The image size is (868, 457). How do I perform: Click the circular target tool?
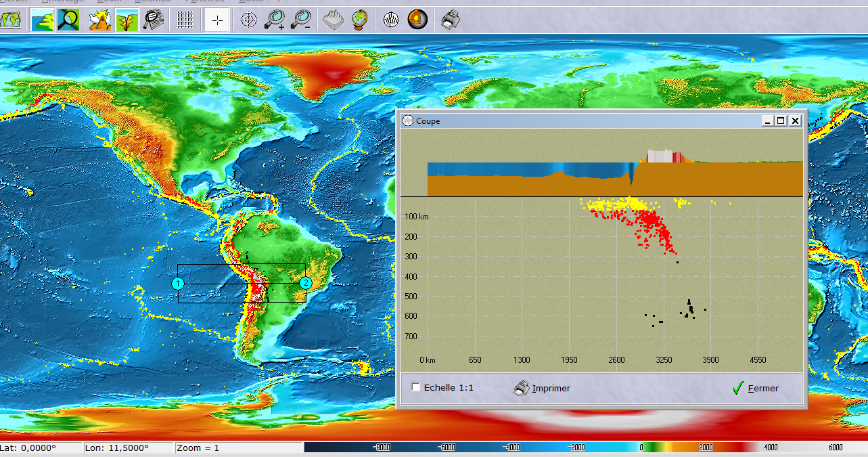tap(249, 20)
